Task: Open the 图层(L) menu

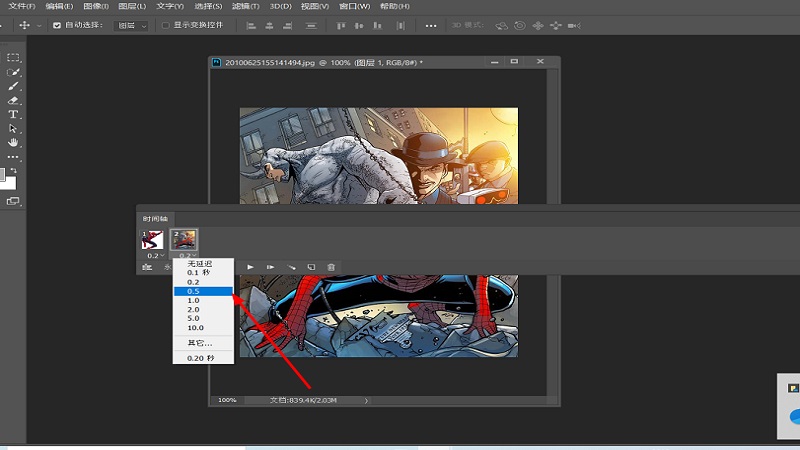Action: click(x=132, y=6)
